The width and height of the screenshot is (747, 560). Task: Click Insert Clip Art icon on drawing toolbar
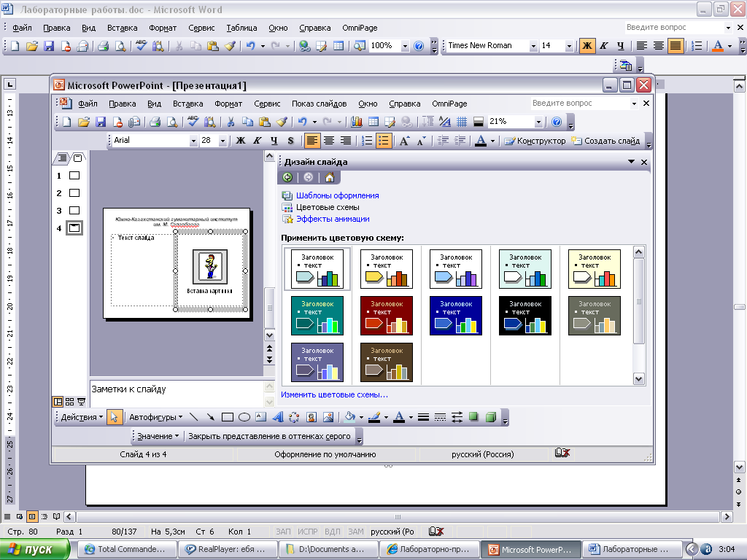point(311,417)
